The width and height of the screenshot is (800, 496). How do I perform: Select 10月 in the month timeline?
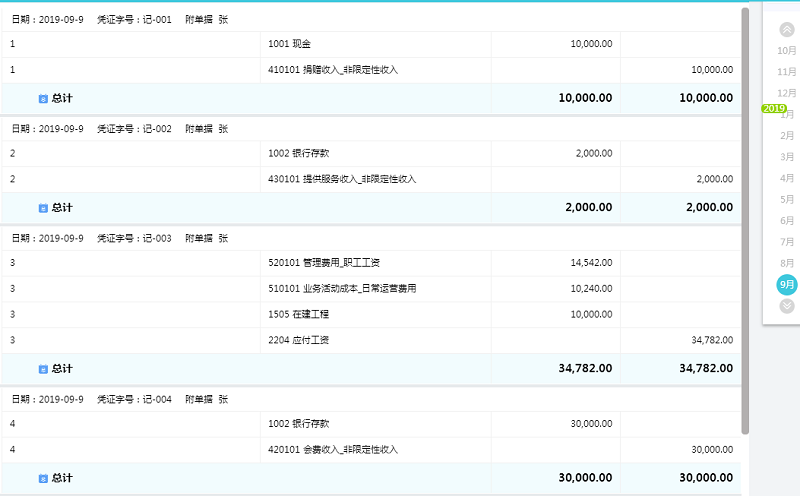pyautogui.click(x=787, y=51)
